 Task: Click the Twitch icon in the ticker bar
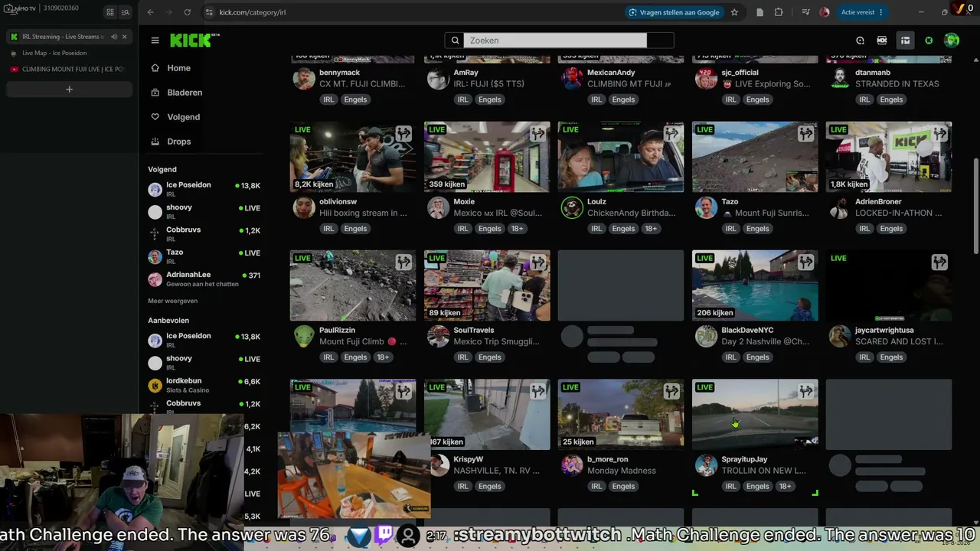[x=384, y=535]
